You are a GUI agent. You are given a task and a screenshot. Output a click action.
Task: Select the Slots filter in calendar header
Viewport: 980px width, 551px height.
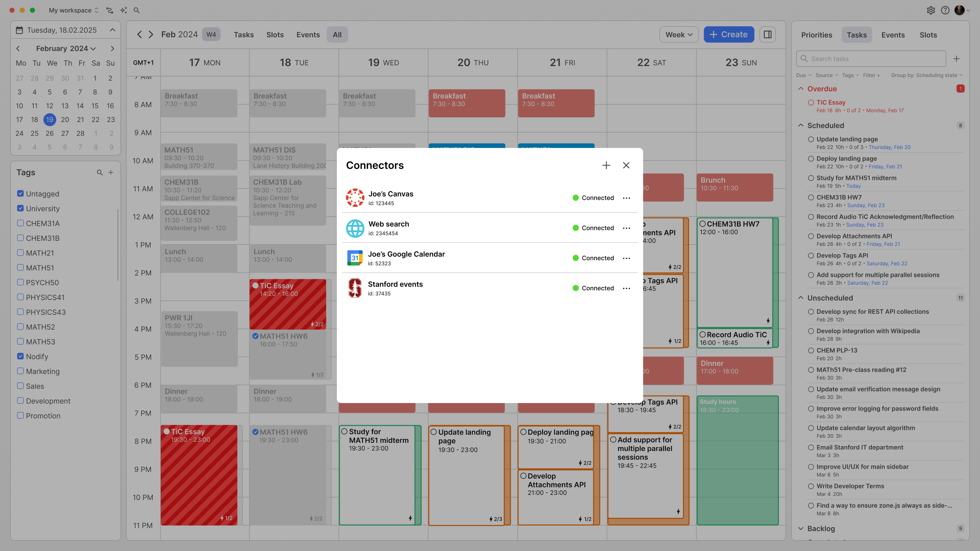point(275,35)
